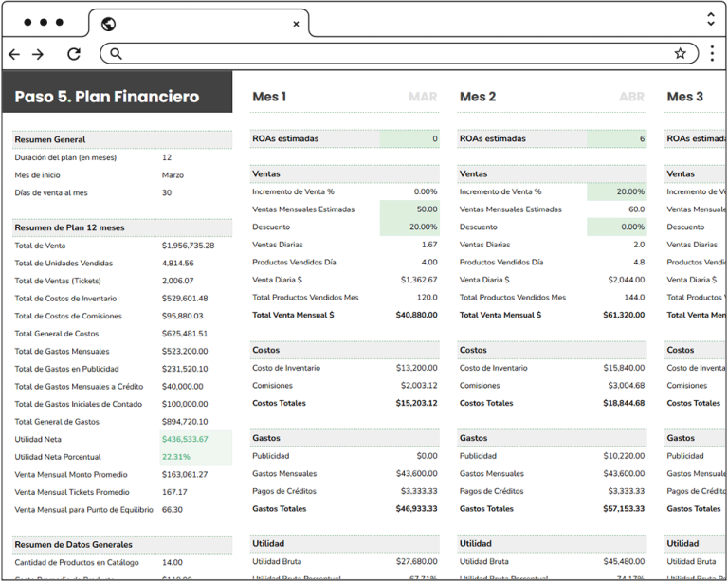Open the browser three-dot vertical menu
The width and height of the screenshot is (728, 582).
click(x=712, y=54)
